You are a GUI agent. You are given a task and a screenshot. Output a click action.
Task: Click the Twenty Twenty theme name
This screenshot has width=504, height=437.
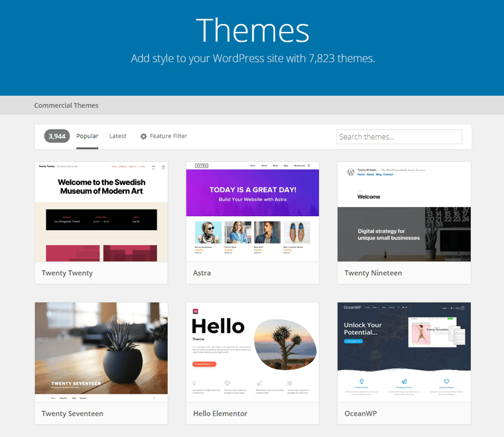tap(67, 273)
